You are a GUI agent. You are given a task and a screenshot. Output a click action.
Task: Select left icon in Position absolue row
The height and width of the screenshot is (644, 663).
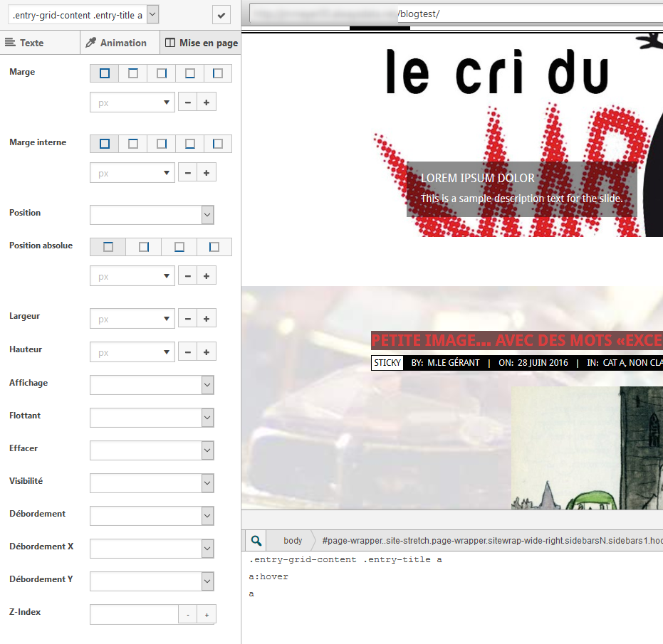[214, 247]
